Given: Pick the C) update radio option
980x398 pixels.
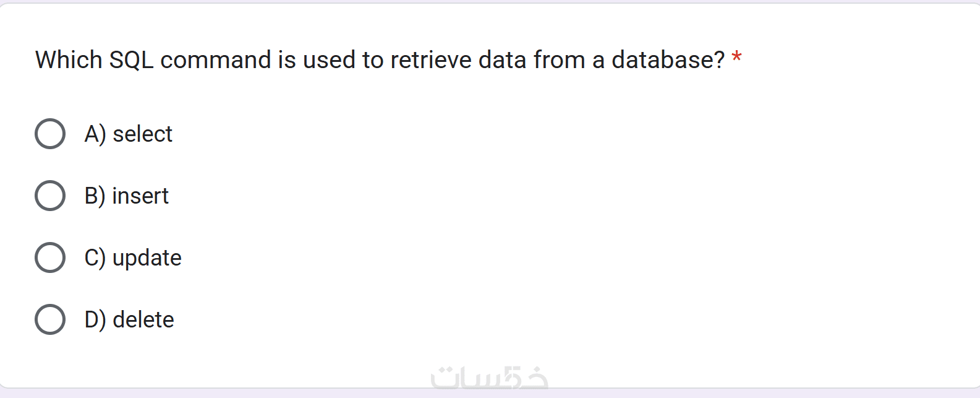Looking at the screenshot, I should (50, 257).
